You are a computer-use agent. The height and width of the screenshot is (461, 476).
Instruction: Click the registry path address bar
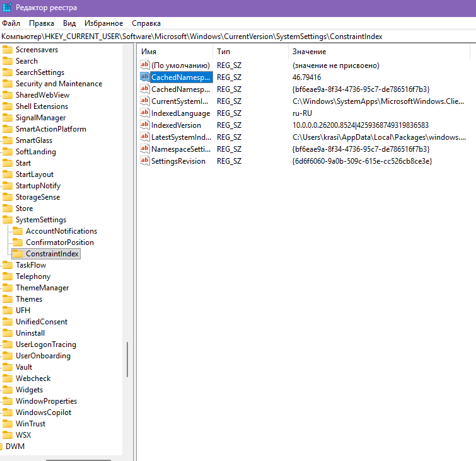point(238,37)
